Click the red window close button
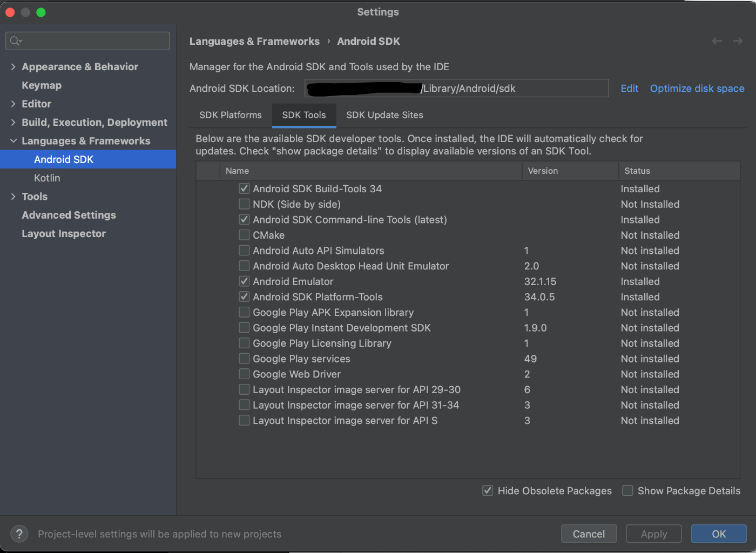 coord(10,12)
